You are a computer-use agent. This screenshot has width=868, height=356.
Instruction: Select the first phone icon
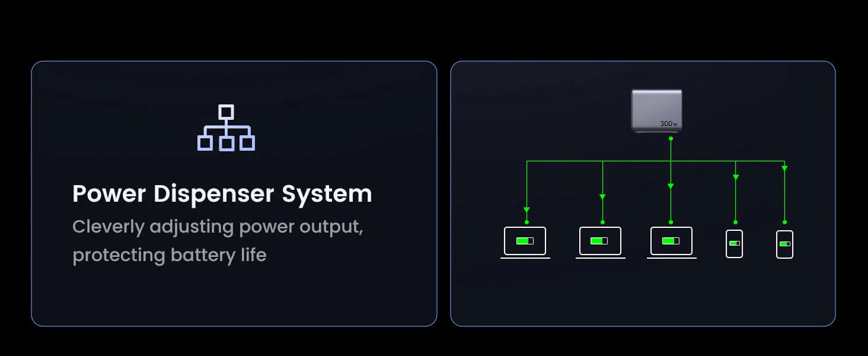(x=735, y=244)
